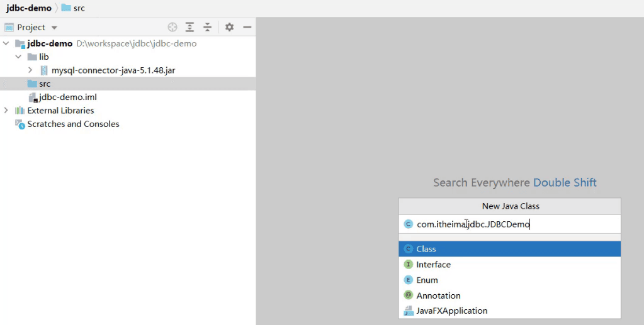Click the Expand All toolbar icon

tap(190, 27)
